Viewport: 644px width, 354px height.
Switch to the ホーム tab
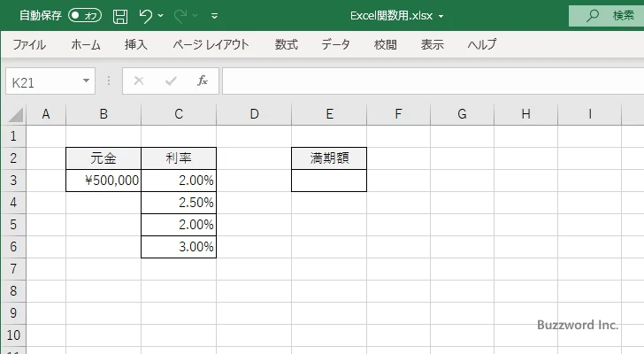tap(86, 44)
